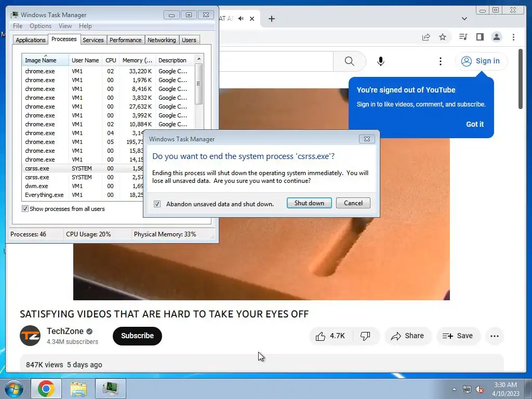The width and height of the screenshot is (532, 399).
Task: Open the Help menu in Task Manager
Action: click(x=85, y=26)
